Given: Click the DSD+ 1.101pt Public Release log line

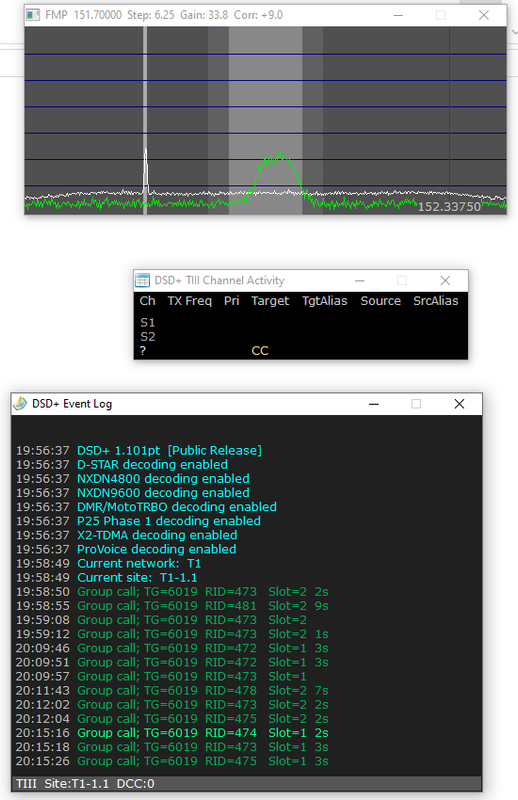Looking at the screenshot, I should coord(139,451).
